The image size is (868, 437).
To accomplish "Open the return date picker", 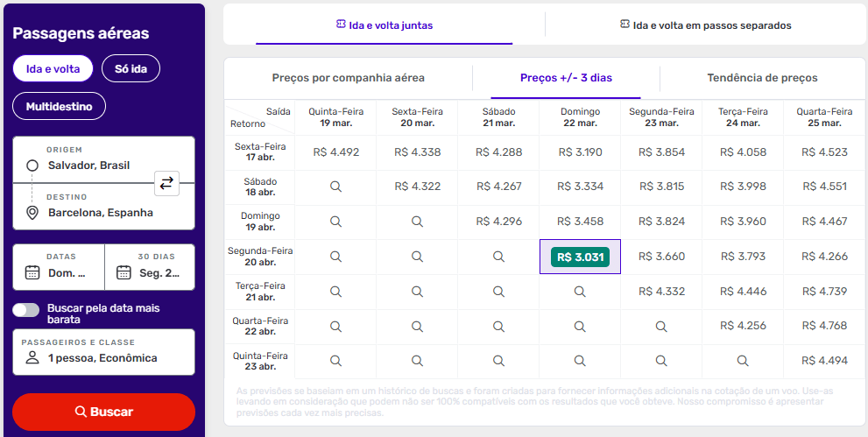I will pos(150,267).
